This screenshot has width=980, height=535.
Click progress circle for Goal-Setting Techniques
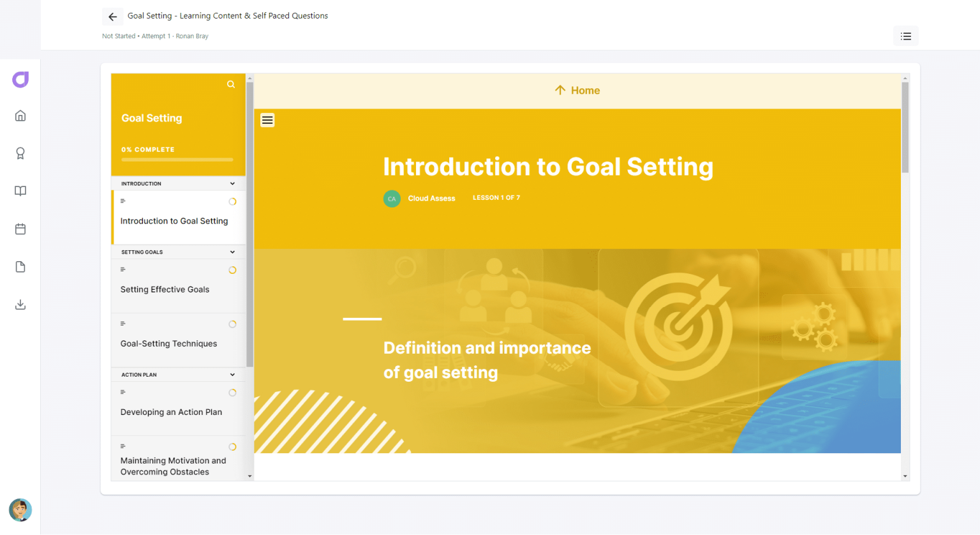(232, 324)
